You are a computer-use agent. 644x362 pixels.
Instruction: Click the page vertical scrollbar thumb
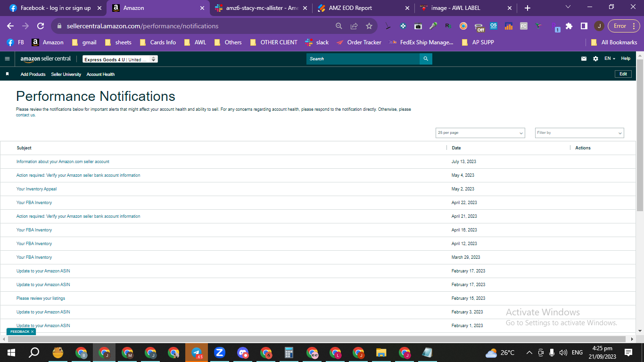point(640,135)
